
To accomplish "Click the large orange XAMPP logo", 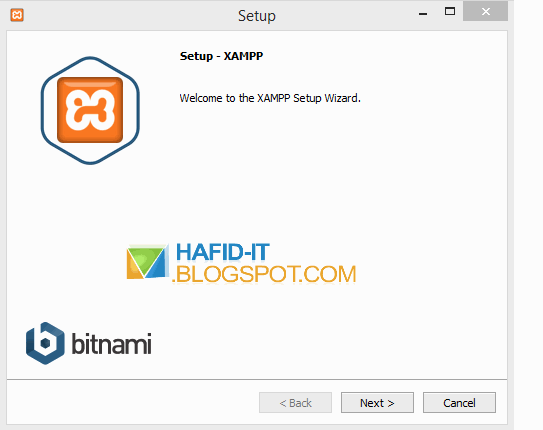I will coord(90,110).
